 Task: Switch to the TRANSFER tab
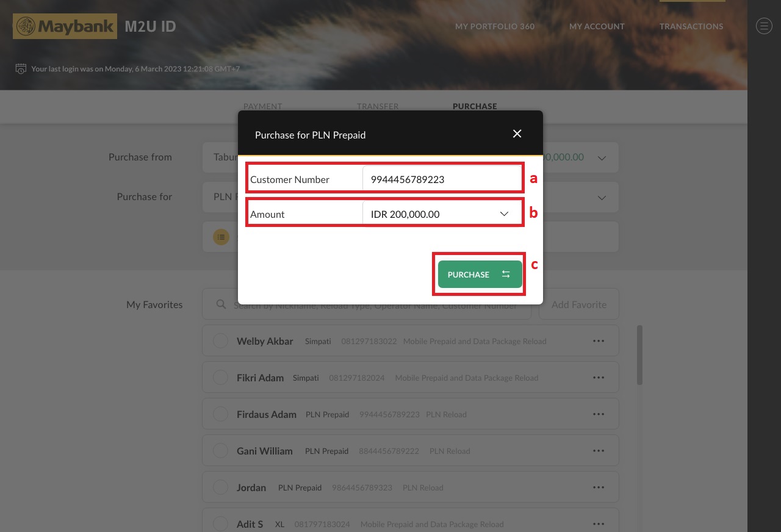pos(378,106)
